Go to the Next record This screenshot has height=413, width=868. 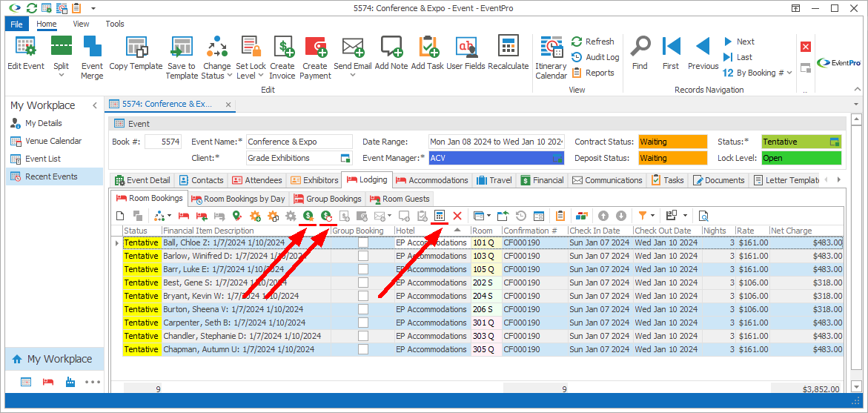point(739,42)
